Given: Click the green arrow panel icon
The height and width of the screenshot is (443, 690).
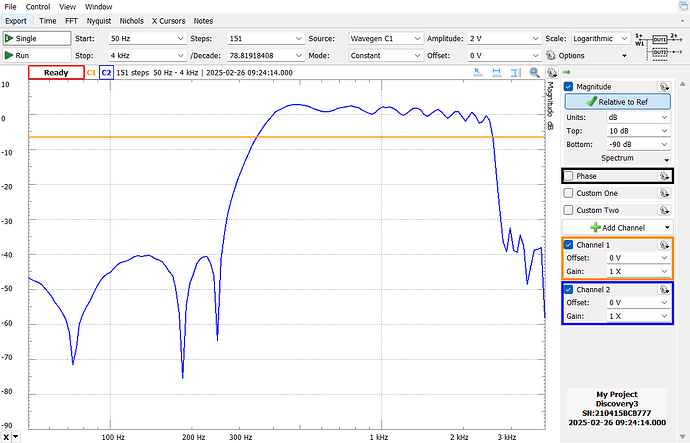Looking at the screenshot, I should coord(566,73).
